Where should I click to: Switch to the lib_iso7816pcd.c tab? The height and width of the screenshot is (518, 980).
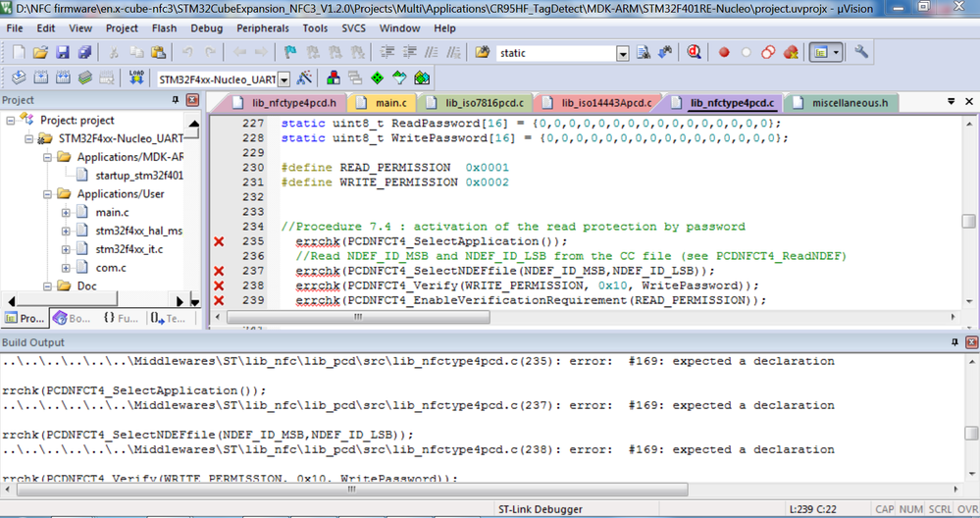click(x=477, y=103)
